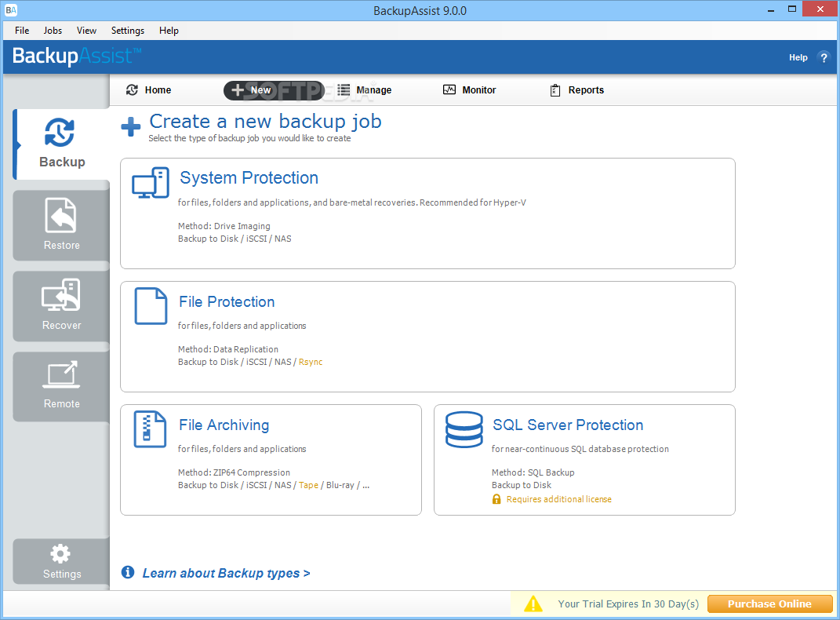Choose the File Archiving title

[x=224, y=425]
